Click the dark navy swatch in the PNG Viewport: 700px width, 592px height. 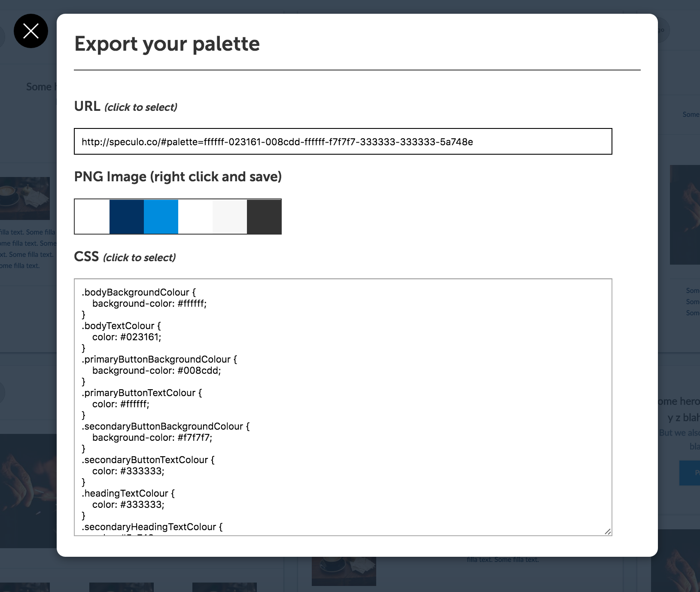coord(127,217)
